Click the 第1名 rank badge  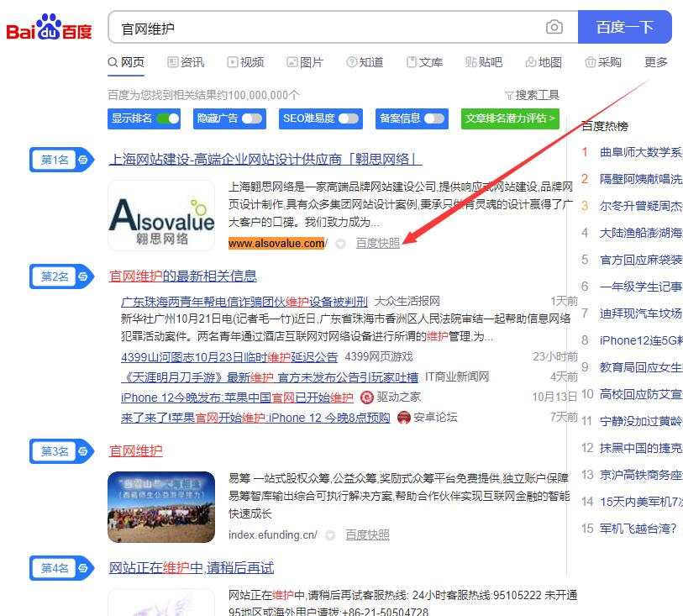tap(61, 160)
